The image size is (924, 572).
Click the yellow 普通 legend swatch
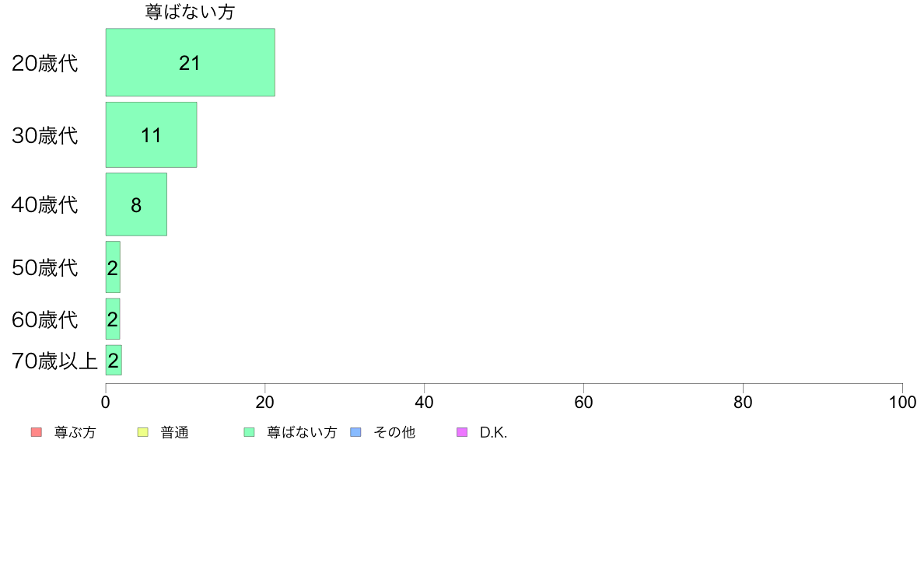point(142,432)
